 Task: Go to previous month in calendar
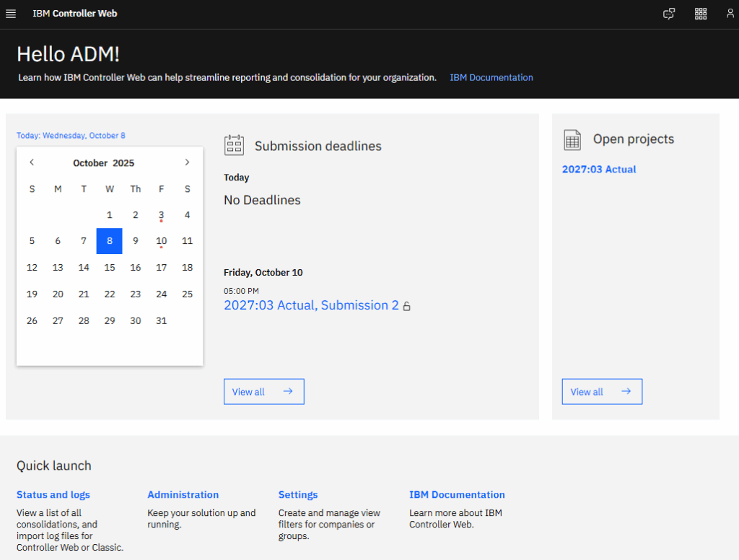(32, 162)
